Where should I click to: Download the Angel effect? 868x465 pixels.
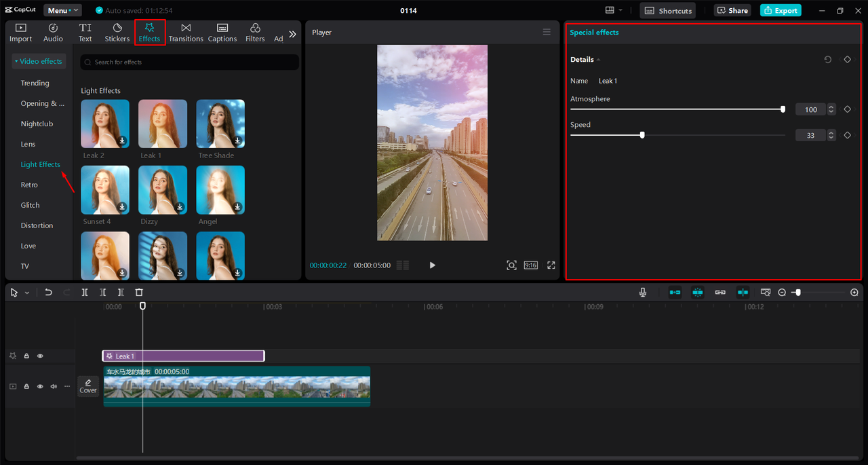pos(237,206)
